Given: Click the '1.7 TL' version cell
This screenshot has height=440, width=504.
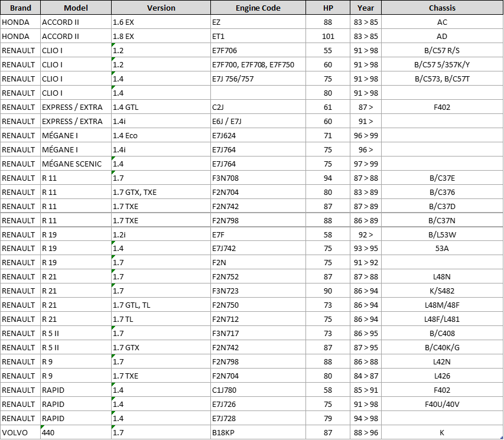Looking at the screenshot, I should pos(161,319).
